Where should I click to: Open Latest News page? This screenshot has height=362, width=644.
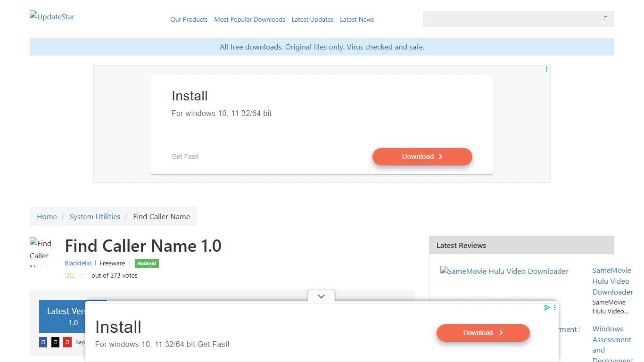(x=356, y=20)
